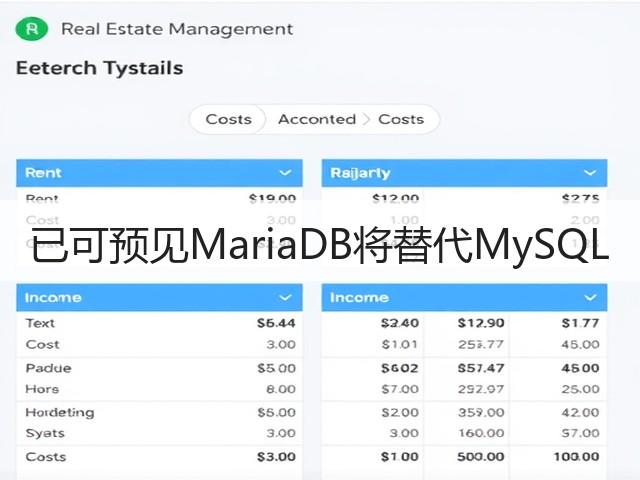Viewport: 640px width, 480px height.
Task: Click the 359.00 cell
Action: pos(481,412)
